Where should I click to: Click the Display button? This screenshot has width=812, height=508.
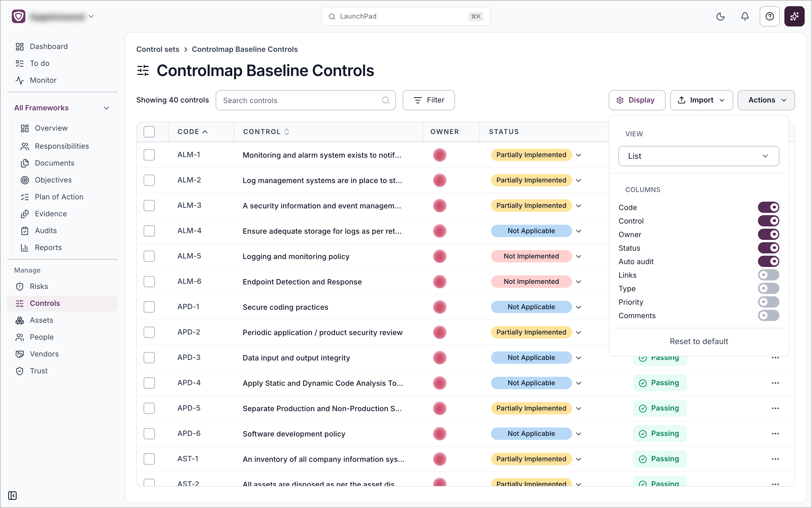pyautogui.click(x=637, y=100)
